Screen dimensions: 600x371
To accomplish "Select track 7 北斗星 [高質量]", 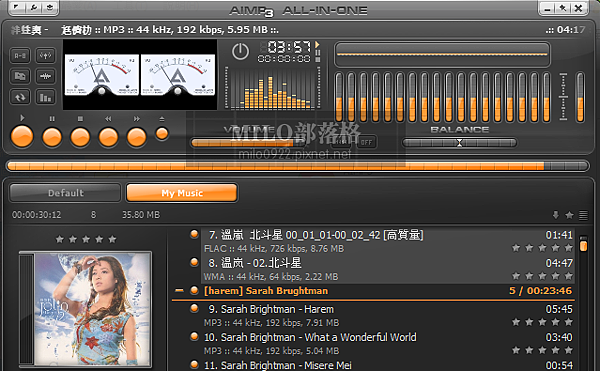I will (387, 241).
